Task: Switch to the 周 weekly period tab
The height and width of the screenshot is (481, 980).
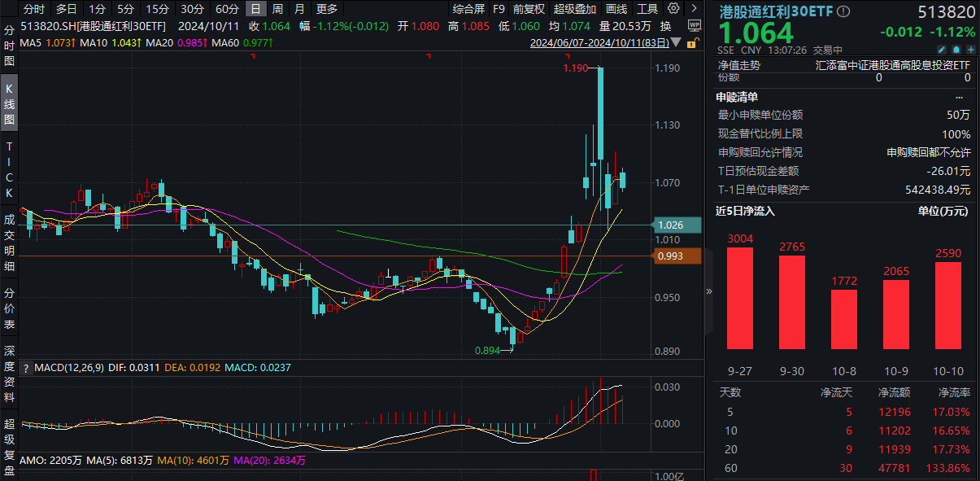Action: 278,9
